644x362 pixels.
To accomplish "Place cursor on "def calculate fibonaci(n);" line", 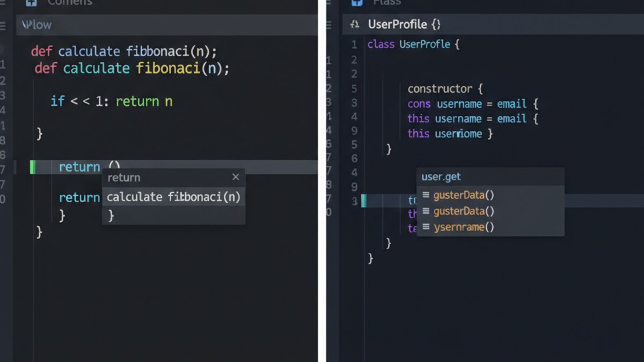I will [x=132, y=68].
